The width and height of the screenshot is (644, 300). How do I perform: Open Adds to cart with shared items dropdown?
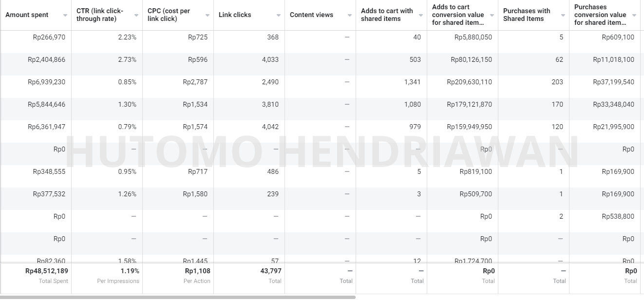click(421, 15)
